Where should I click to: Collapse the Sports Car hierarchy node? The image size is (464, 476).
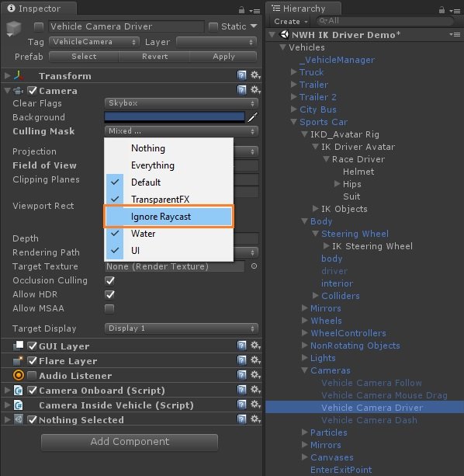point(293,122)
